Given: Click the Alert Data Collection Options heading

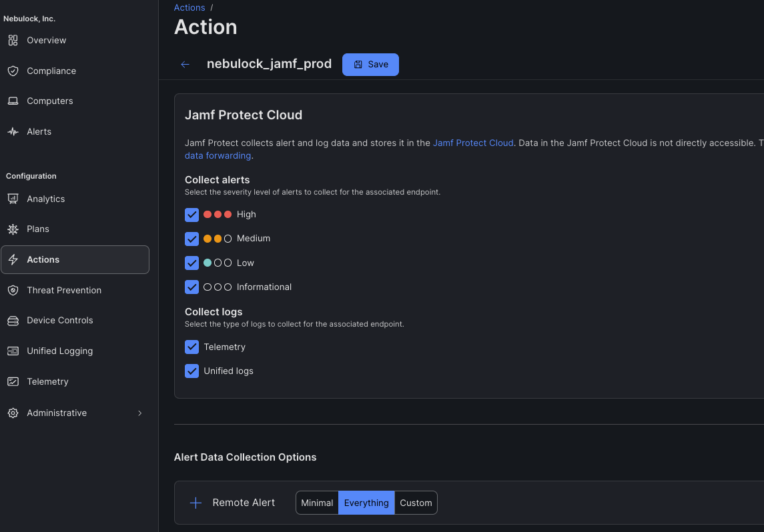Looking at the screenshot, I should 245,457.
